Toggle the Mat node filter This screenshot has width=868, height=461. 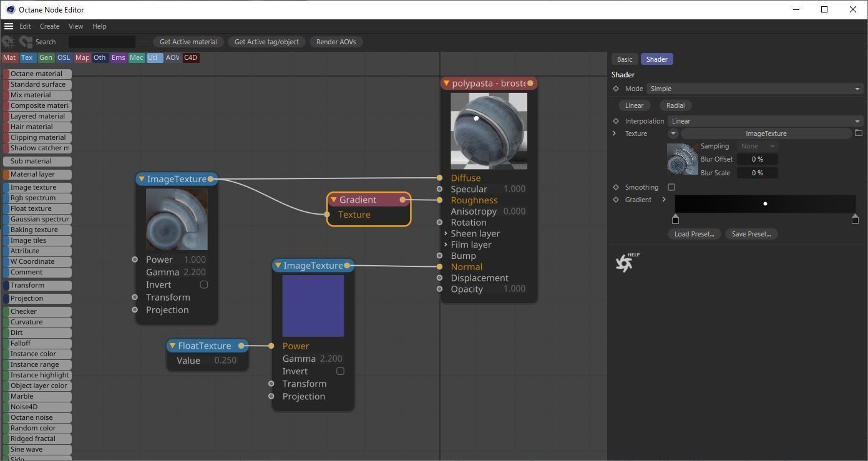(x=9, y=57)
